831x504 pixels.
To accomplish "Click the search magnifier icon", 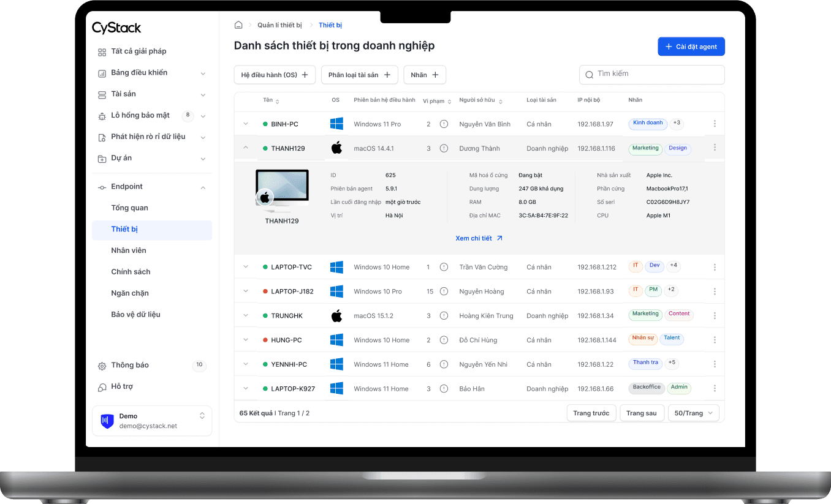I will 590,74.
